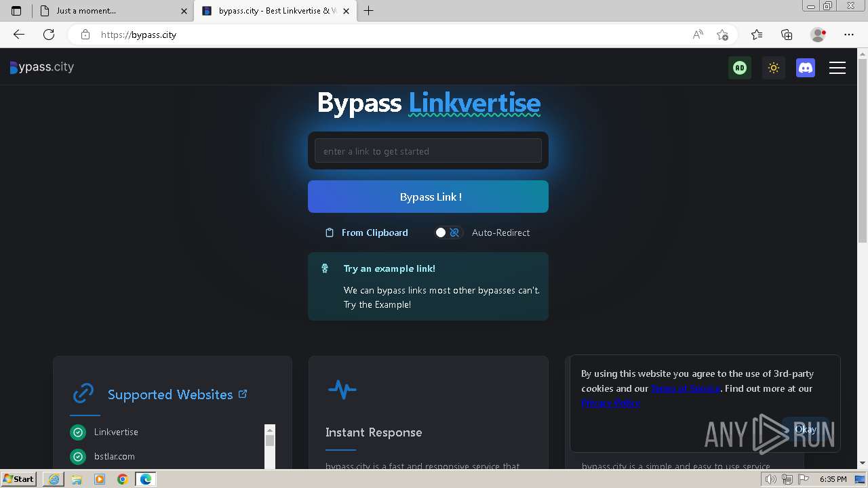
Task: Switch theme with the sun icon
Action: point(773,68)
